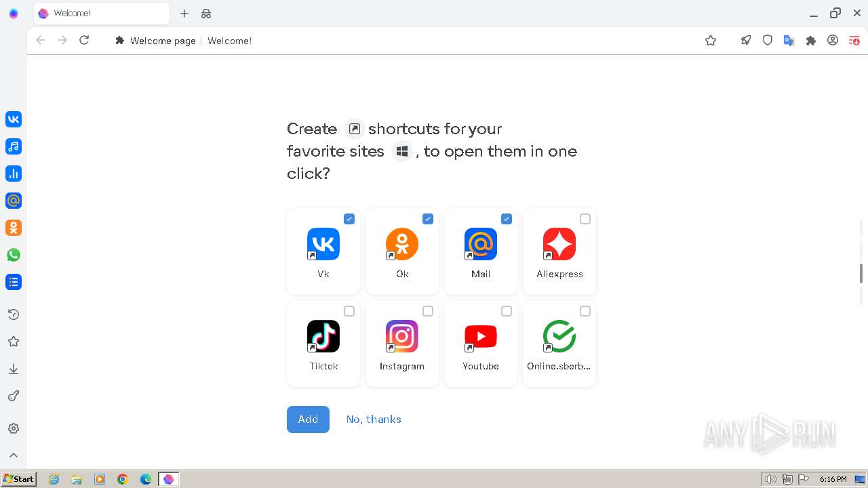Image resolution: width=868 pixels, height=488 pixels.
Task: Launch Microsoft Edge from taskbar
Action: 146,479
